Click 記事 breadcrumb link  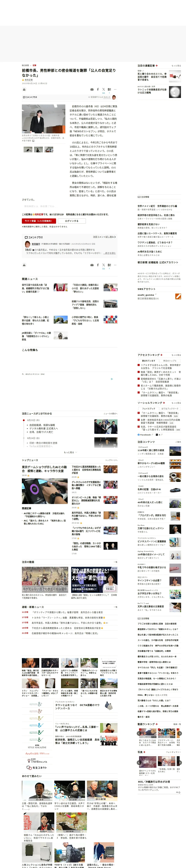pos(34,65)
